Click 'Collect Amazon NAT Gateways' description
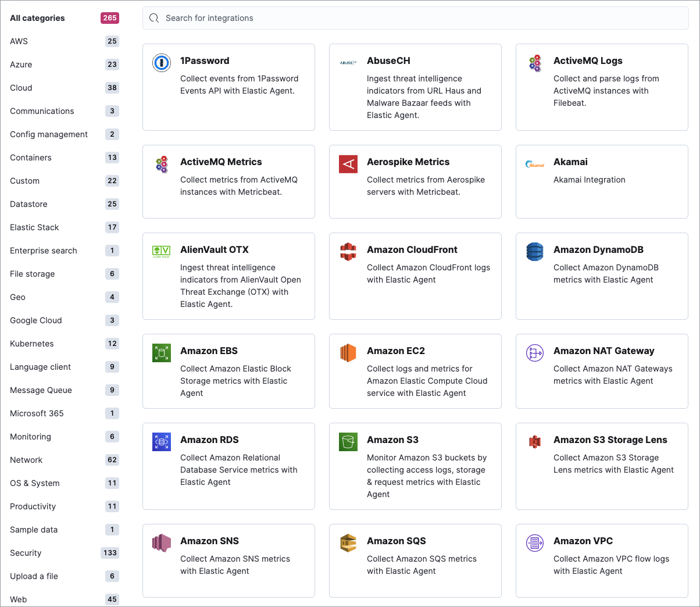This screenshot has height=607, width=700. 613,374
